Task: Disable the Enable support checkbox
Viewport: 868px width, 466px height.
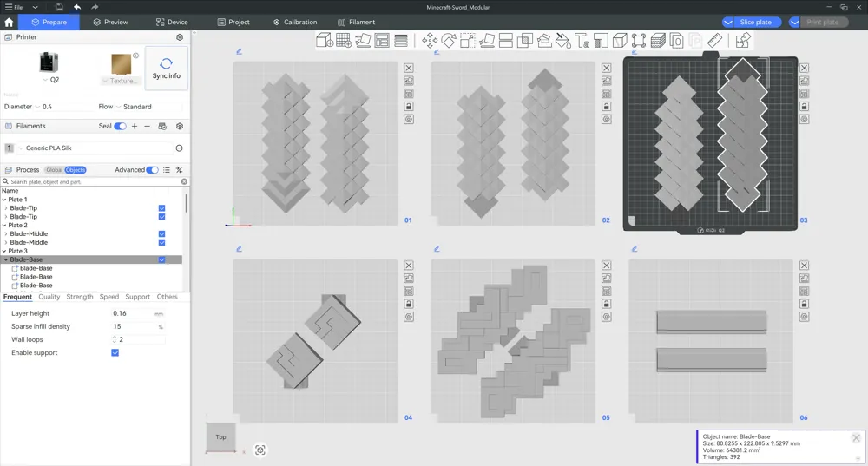Action: (115, 352)
